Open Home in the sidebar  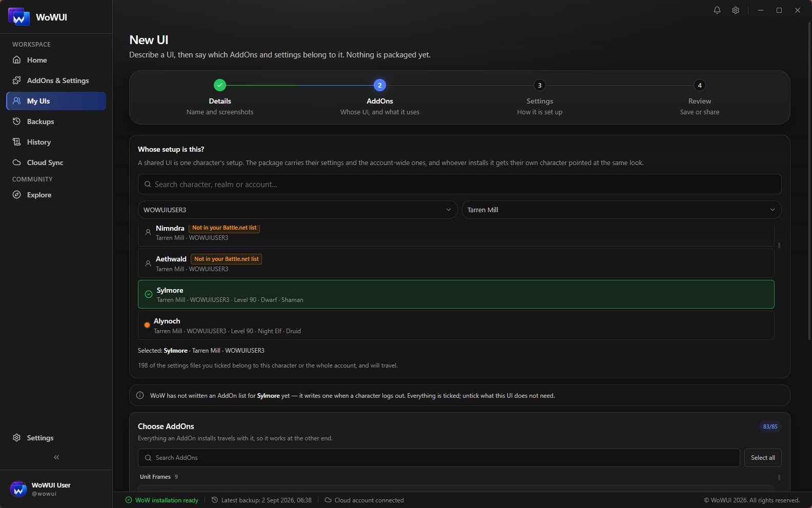[x=56, y=60]
